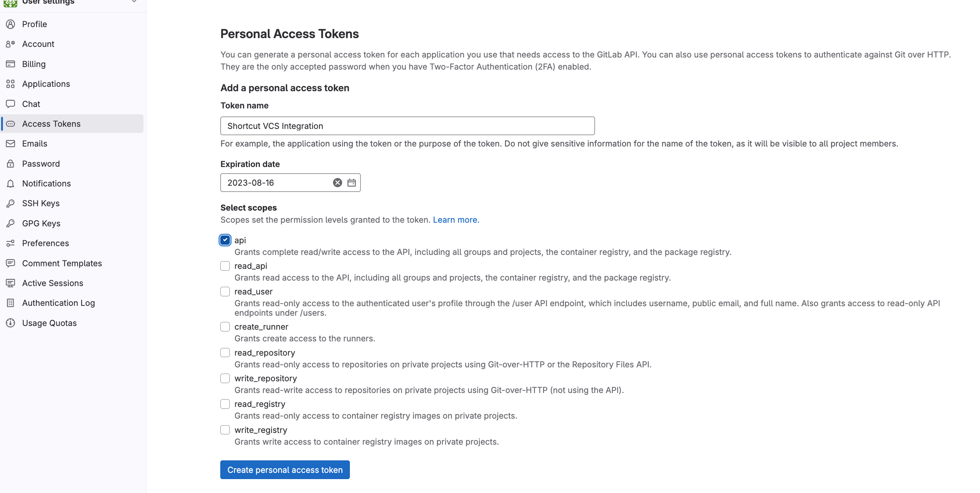Click the SSH Keys key icon

(x=11, y=203)
